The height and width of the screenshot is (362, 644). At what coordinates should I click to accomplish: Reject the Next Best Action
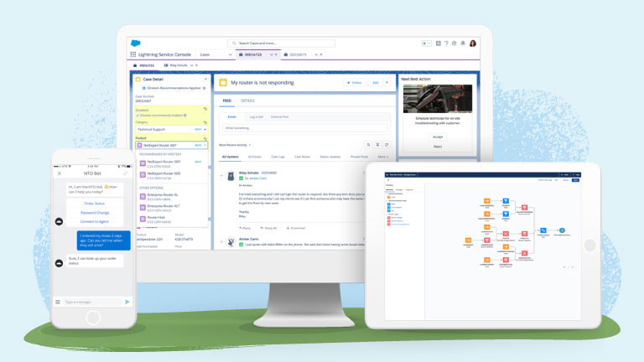coord(438,146)
